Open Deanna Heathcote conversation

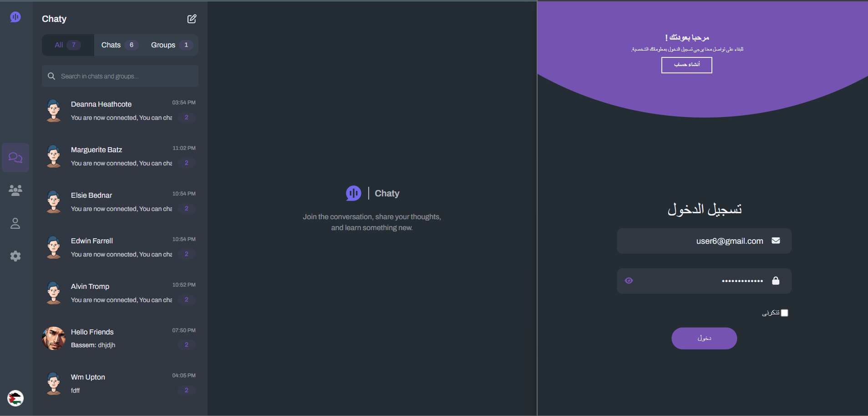point(120,111)
